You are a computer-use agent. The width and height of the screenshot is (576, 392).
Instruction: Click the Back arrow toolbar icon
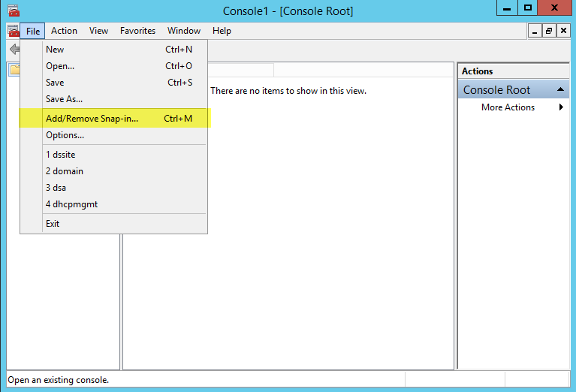click(14, 50)
